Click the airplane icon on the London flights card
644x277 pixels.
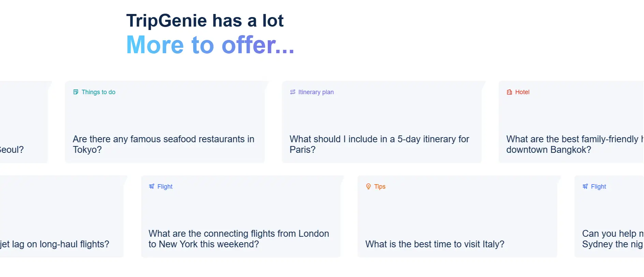point(152,187)
